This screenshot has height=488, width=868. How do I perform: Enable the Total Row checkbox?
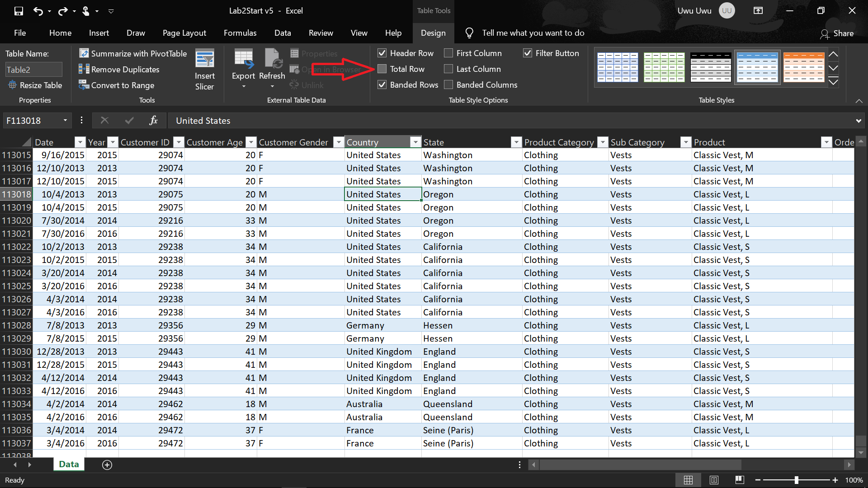coord(382,69)
